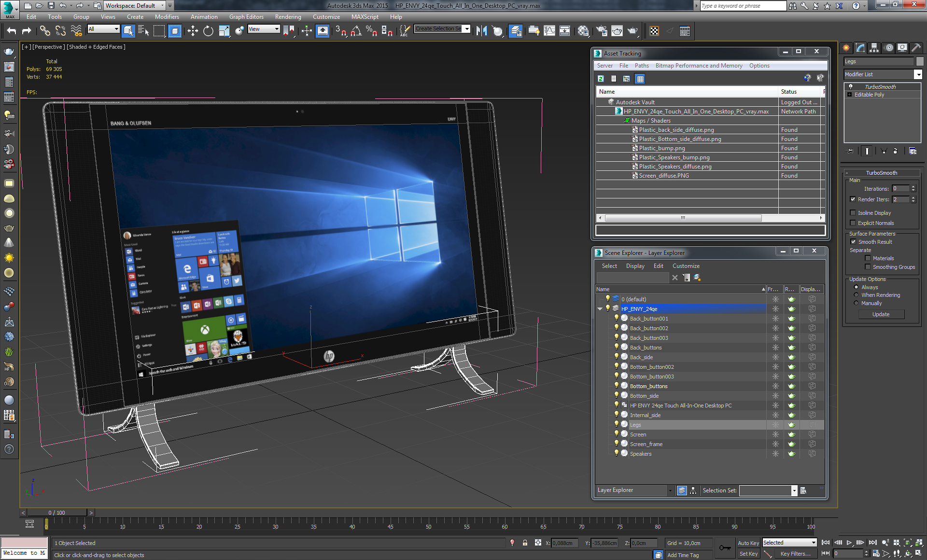Enable Explicit Normals checkbox
Image resolution: width=927 pixels, height=560 pixels.
(853, 223)
